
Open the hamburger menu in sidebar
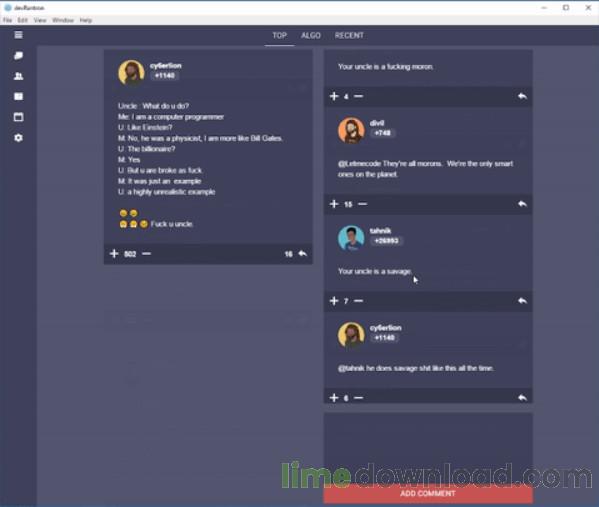[18, 35]
